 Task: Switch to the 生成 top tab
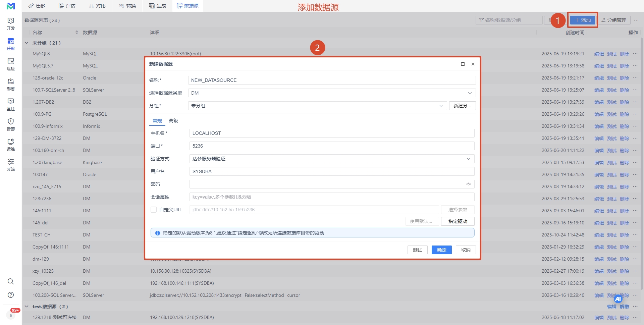tap(157, 6)
